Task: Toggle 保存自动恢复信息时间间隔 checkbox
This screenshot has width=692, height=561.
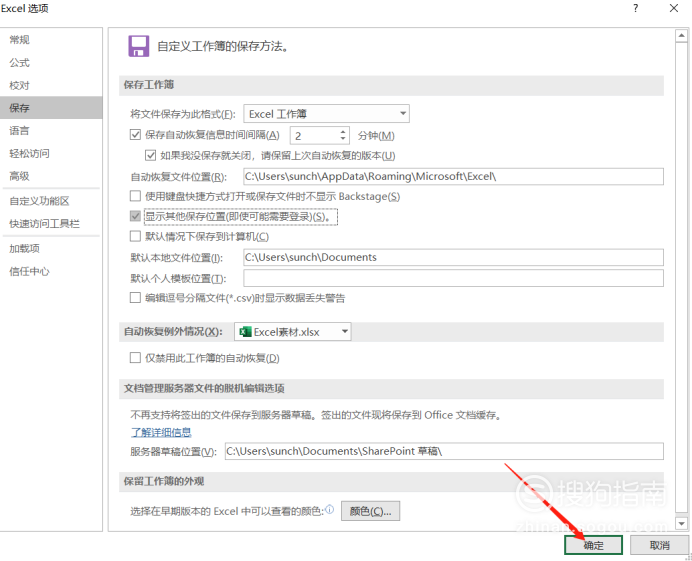Action: coord(135,135)
